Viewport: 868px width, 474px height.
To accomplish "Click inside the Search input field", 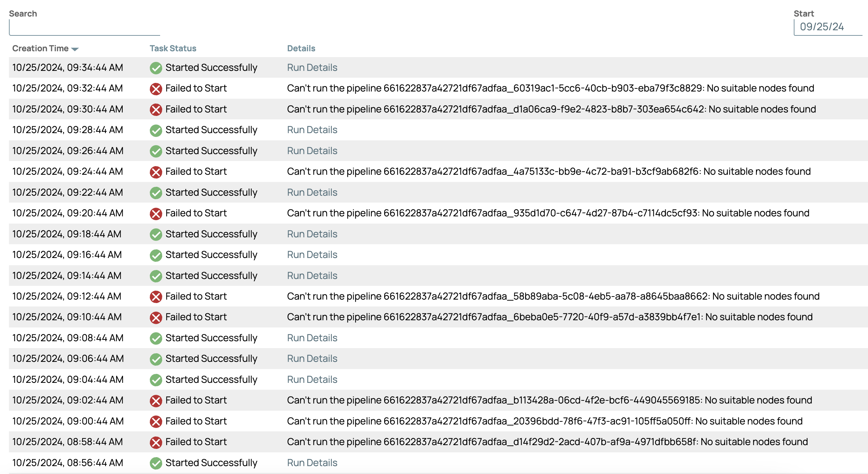I will click(85, 28).
